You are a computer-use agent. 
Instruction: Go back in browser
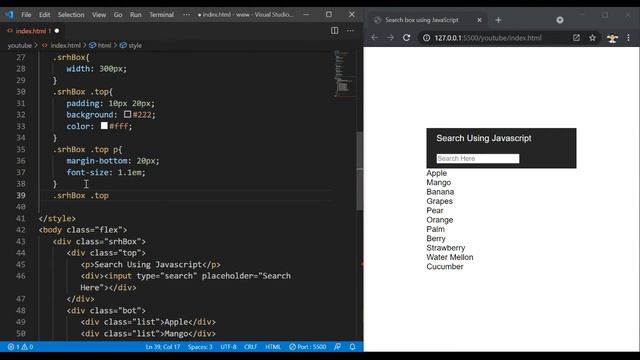(x=375, y=38)
